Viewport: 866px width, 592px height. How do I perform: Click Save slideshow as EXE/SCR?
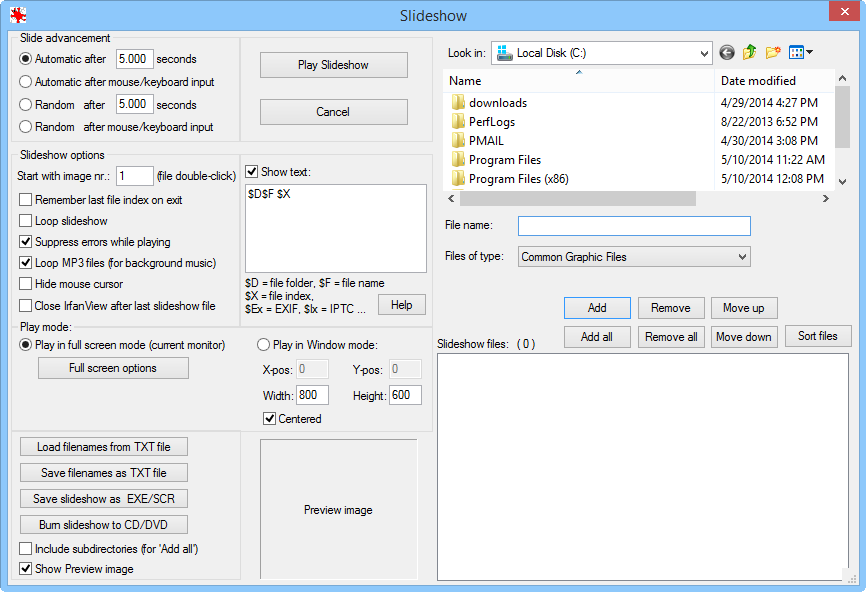(x=103, y=499)
